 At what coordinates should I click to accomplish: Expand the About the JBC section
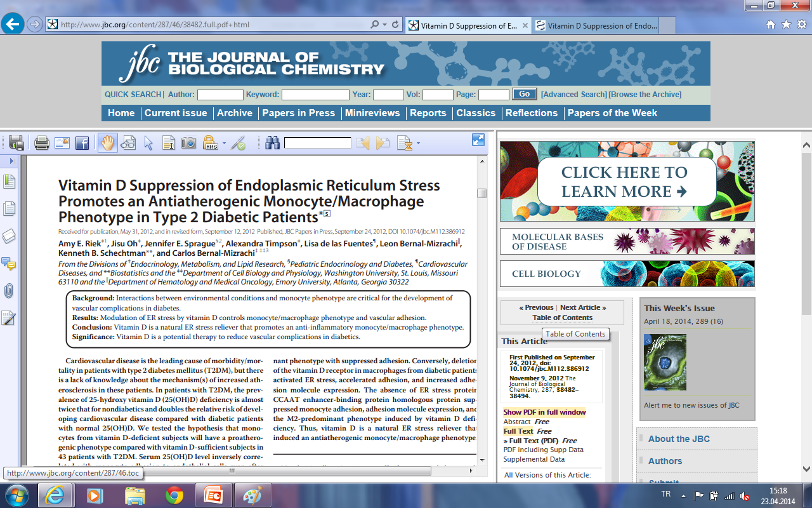click(679, 439)
